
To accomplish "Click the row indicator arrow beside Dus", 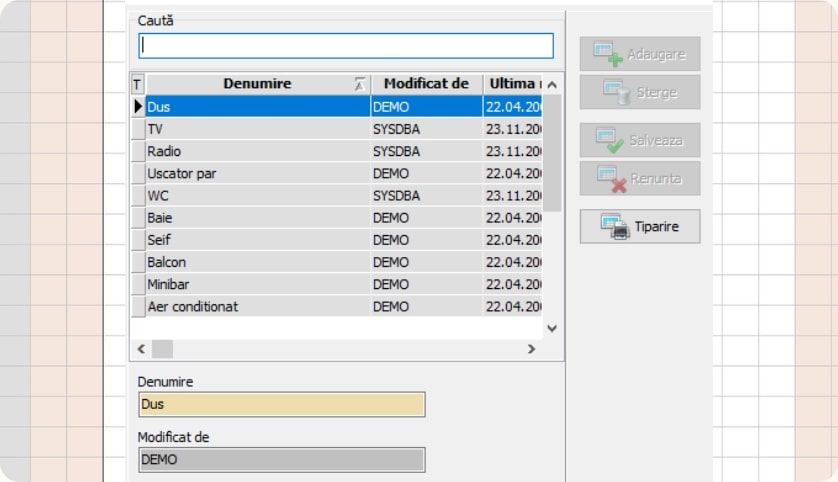I will coord(138,106).
